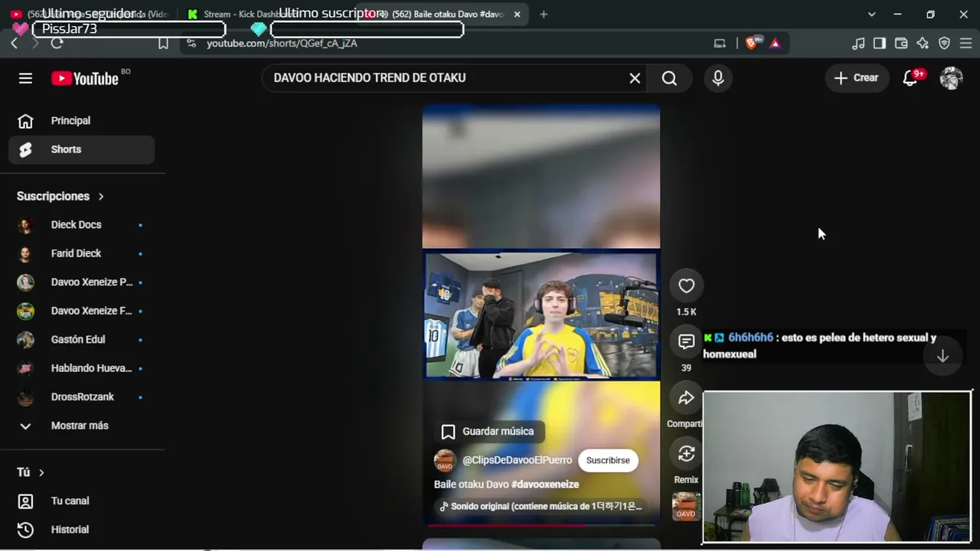Open the sound thumbnail below Remix
The image size is (980, 551).
tap(686, 506)
